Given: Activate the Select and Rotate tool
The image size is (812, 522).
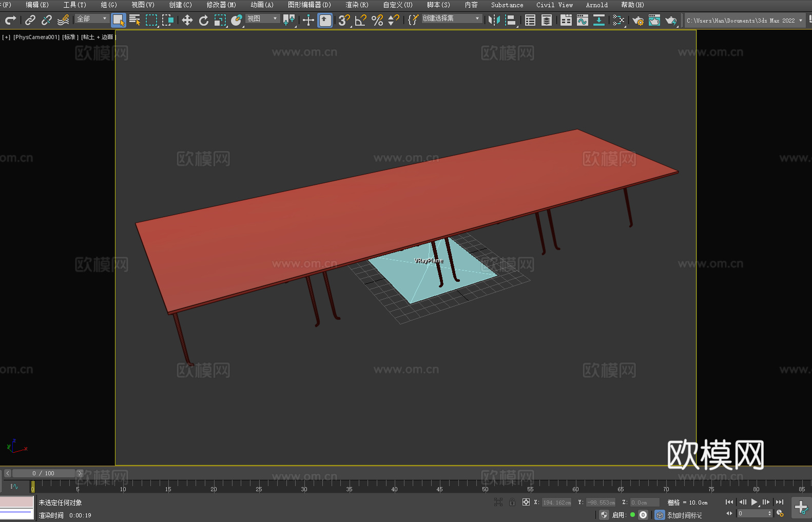Looking at the screenshot, I should [x=204, y=20].
